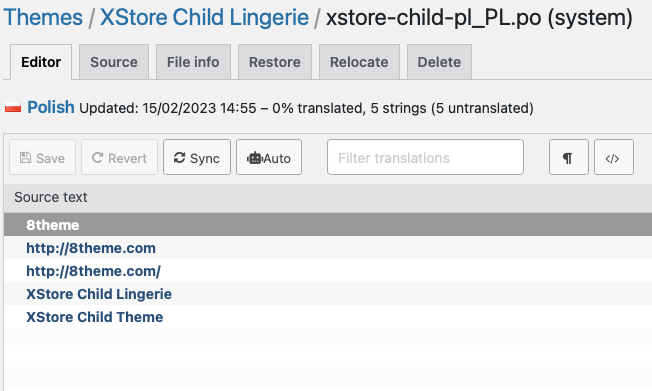Image resolution: width=652 pixels, height=391 pixels.
Task: Select the Delete tab
Action: (x=439, y=62)
